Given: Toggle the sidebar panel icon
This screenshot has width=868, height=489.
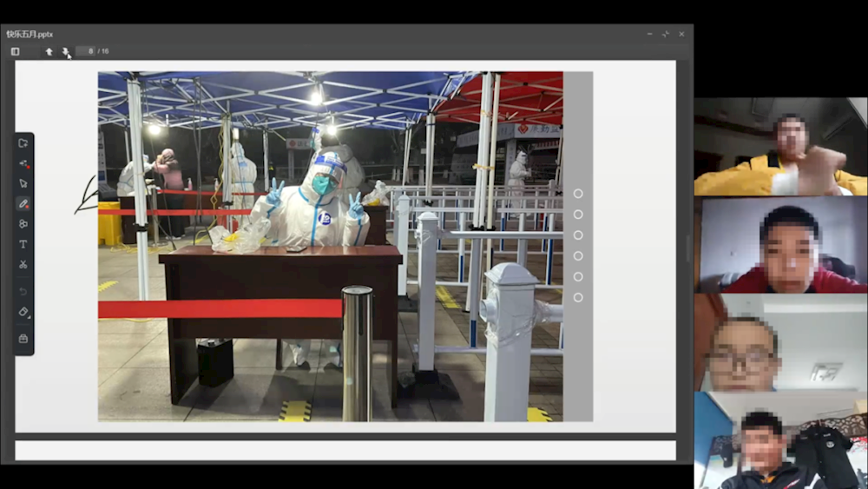Looking at the screenshot, I should (15, 51).
